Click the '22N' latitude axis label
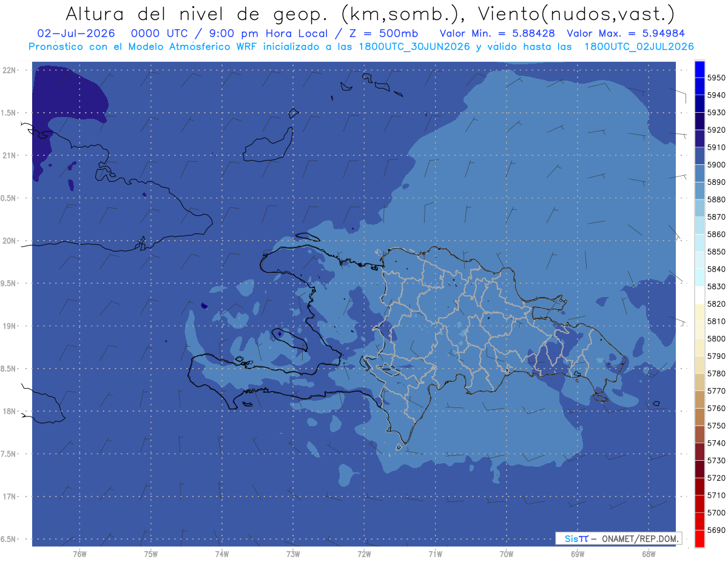The width and height of the screenshot is (728, 562). pyautogui.click(x=10, y=70)
